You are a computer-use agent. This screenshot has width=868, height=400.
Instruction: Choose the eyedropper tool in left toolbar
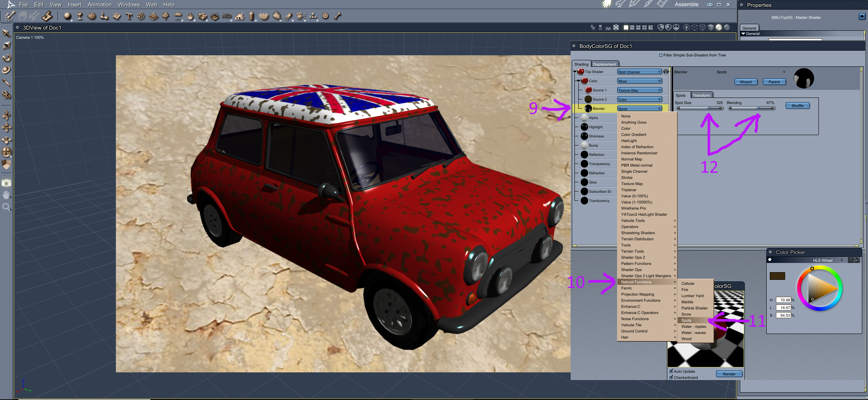(x=7, y=83)
